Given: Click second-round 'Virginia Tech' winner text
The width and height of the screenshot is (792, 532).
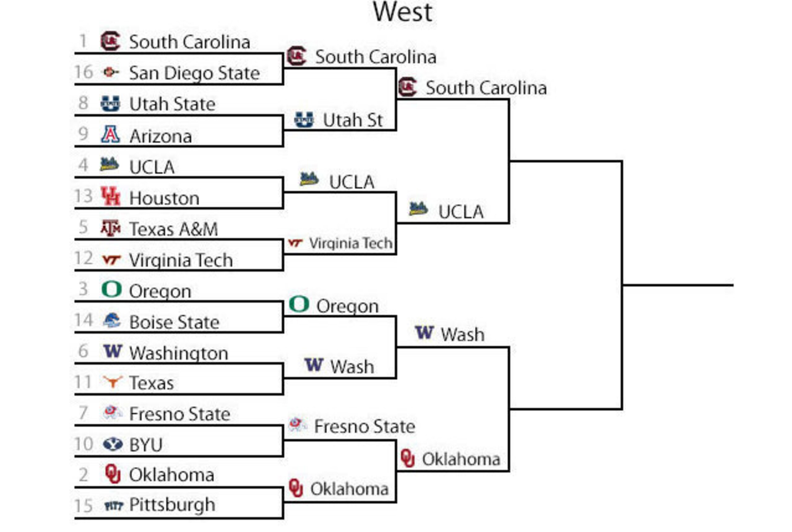Looking at the screenshot, I should pos(351,243).
